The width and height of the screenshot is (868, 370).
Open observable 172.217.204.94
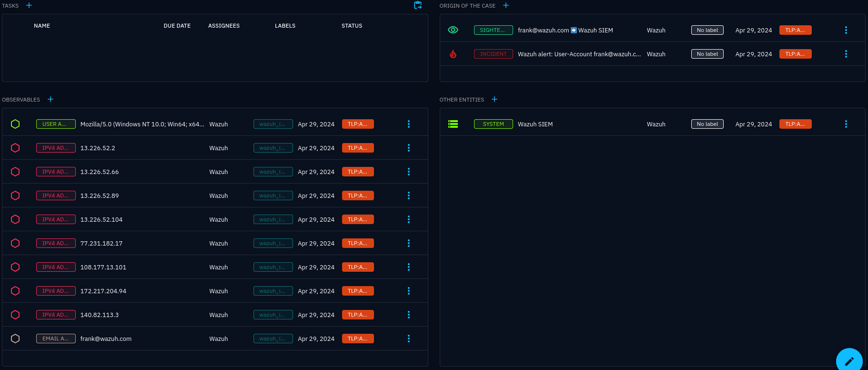pos(103,291)
